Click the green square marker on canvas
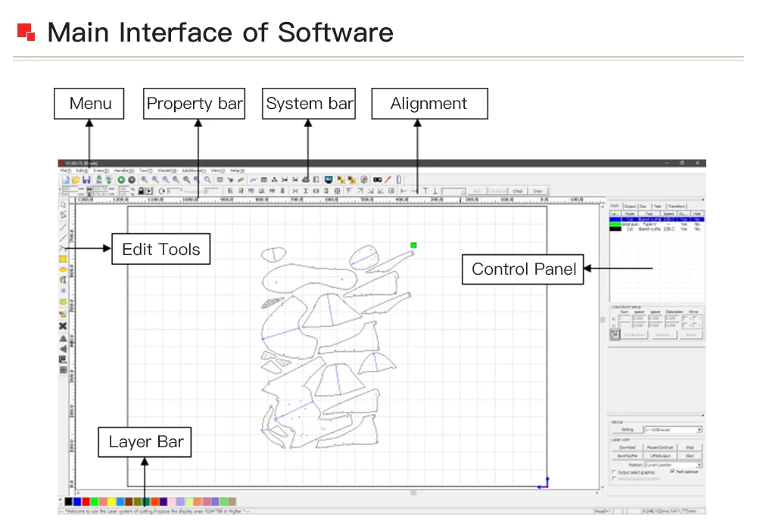The height and width of the screenshot is (532, 757). tap(413, 245)
